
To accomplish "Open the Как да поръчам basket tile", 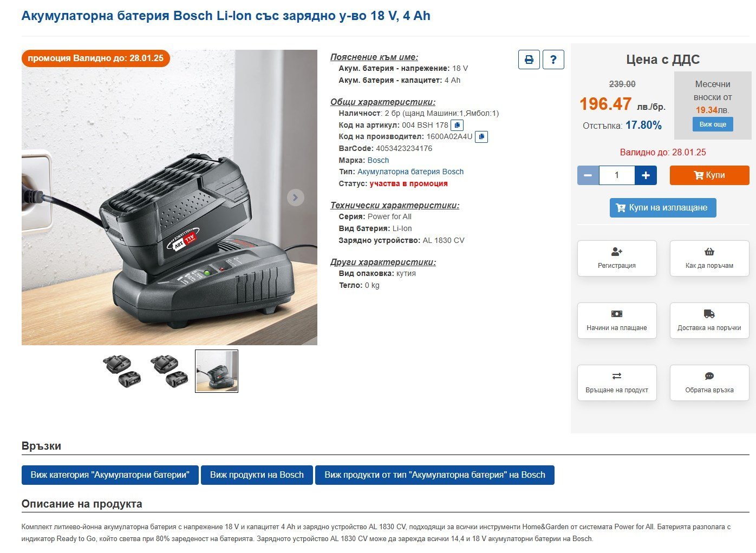I will (709, 259).
